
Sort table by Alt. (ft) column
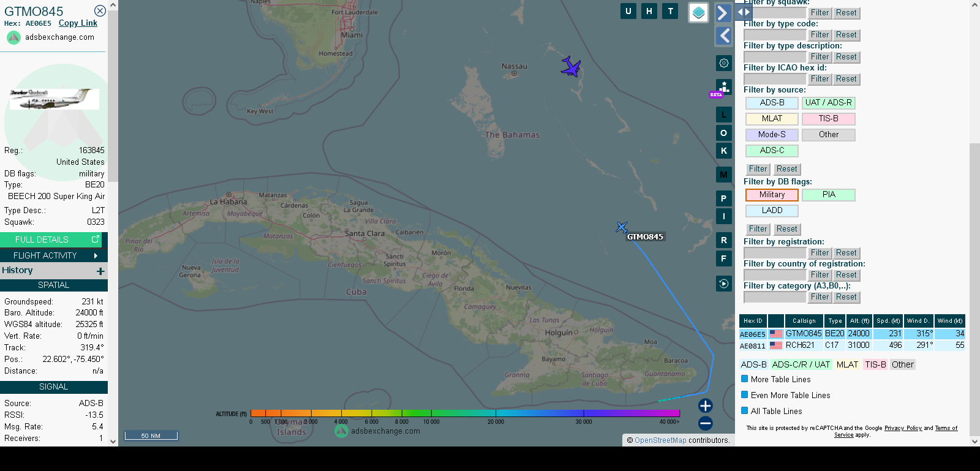859,321
